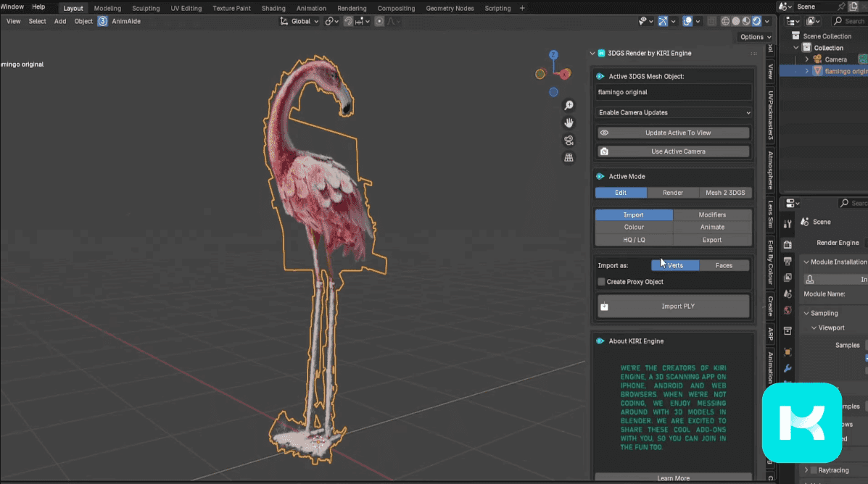Expand the Camera item in outliner
The height and width of the screenshot is (484, 868).
point(806,59)
